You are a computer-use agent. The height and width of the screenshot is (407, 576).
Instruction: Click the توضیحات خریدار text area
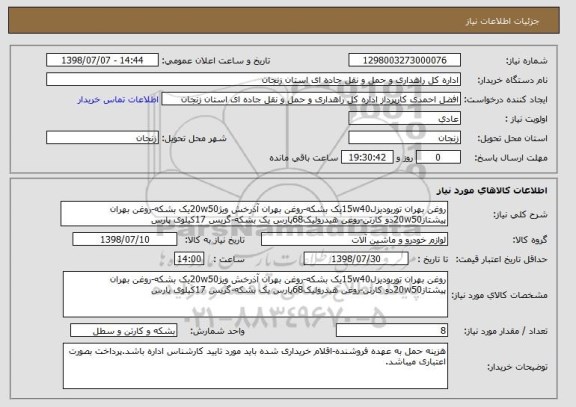click(x=255, y=366)
